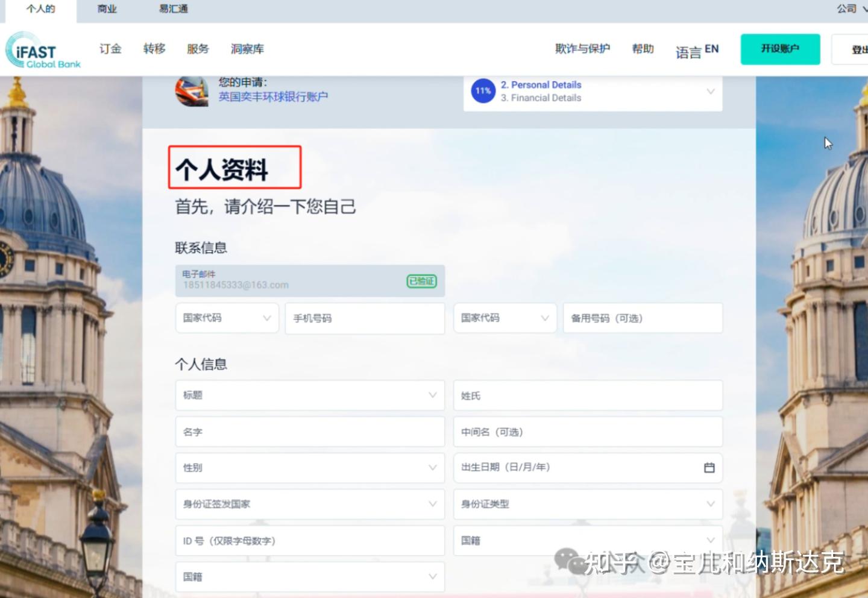Click the iFAST Global Bank logo
Image resolution: width=868 pixels, height=598 pixels.
click(42, 49)
